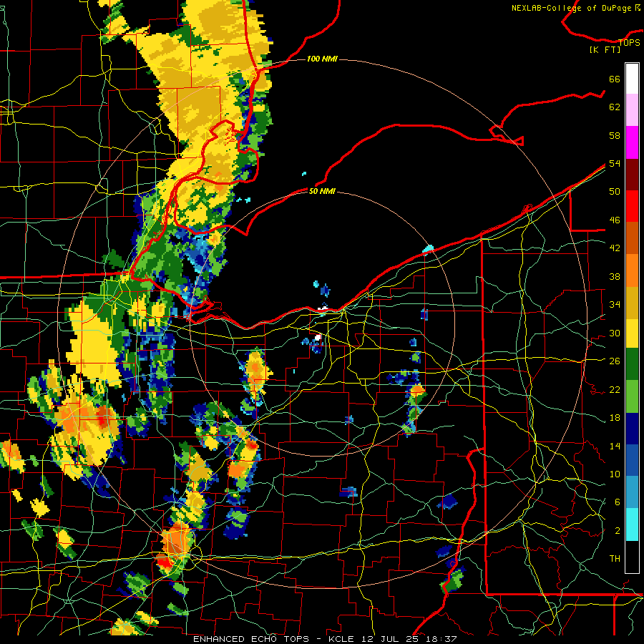644x644 pixels.
Task: Click the light blue legend swatch
Action: pyautogui.click(x=632, y=492)
